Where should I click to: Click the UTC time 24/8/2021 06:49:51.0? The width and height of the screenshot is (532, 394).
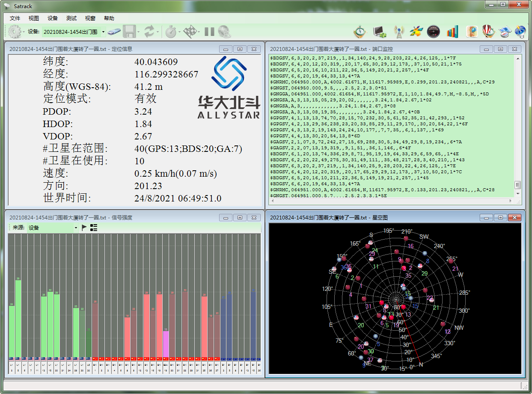pyautogui.click(x=178, y=198)
